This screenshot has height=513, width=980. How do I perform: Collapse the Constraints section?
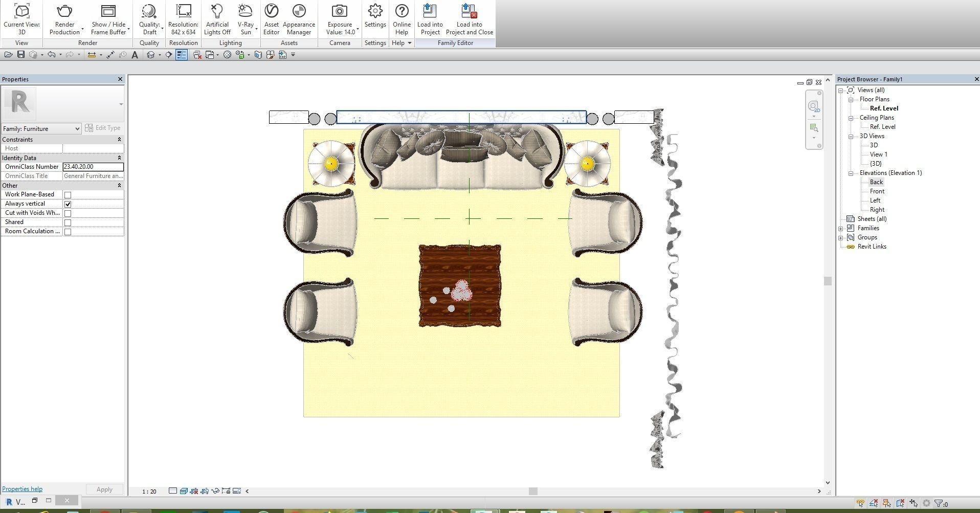[119, 140]
